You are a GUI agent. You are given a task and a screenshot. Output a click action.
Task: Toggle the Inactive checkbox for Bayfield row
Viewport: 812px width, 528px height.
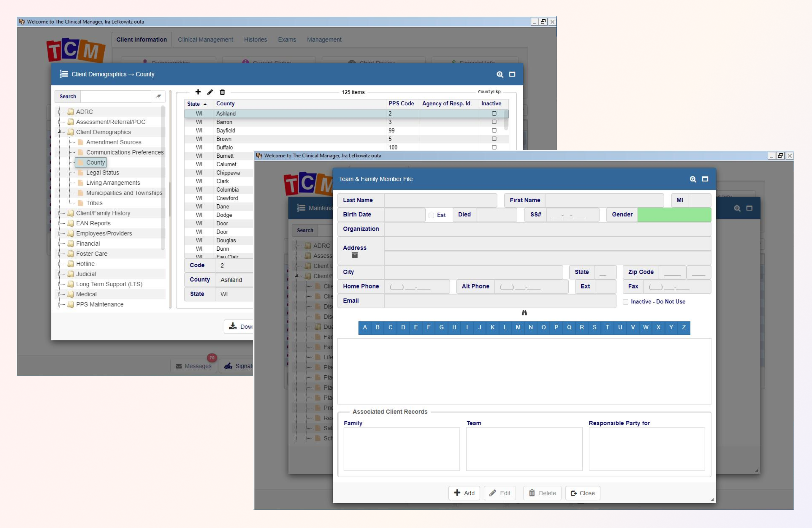click(494, 130)
